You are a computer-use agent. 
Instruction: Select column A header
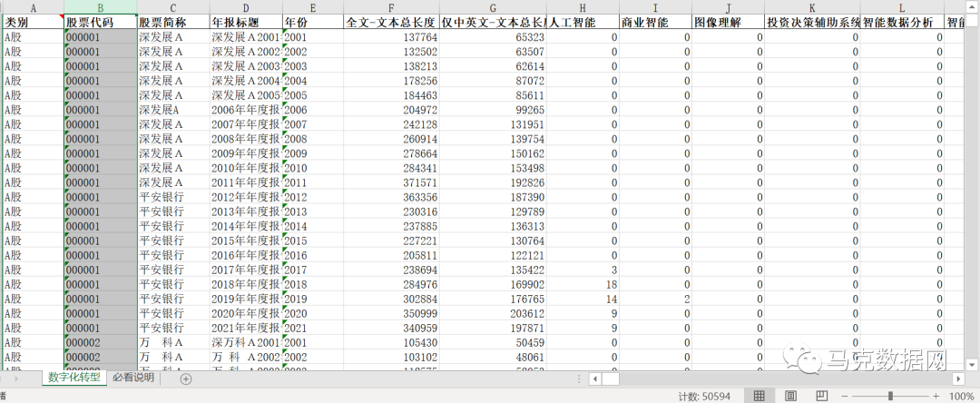pyautogui.click(x=34, y=7)
